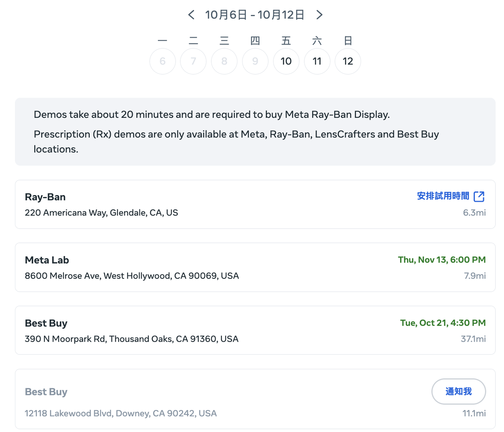Go to next week with right chevron
Screen dimensions: 504x432
[x=319, y=15]
